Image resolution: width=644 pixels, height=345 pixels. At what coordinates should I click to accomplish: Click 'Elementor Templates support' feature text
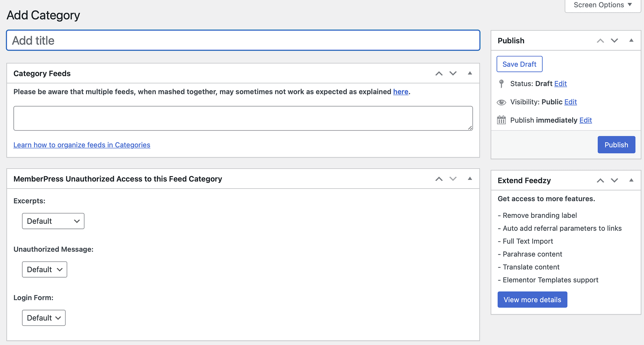coord(550,280)
